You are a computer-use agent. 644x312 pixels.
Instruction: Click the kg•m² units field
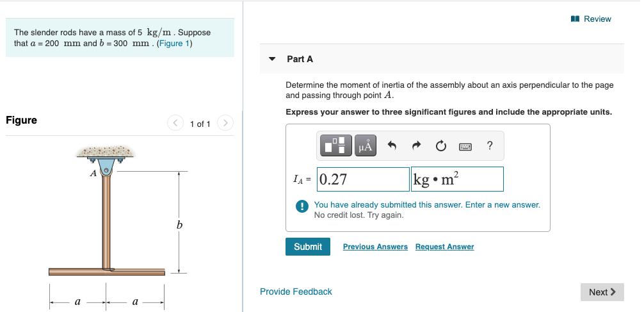pos(457,179)
